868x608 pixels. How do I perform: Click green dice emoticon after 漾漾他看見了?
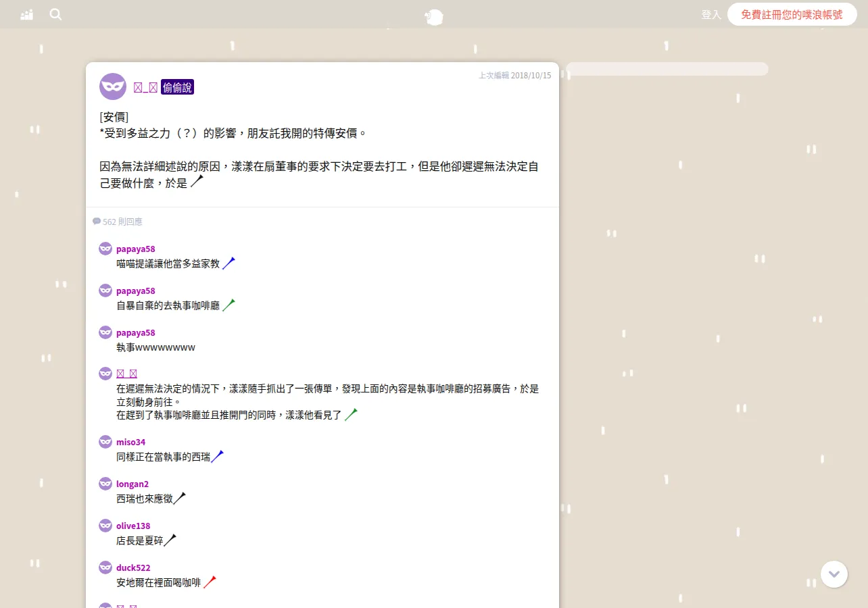coord(351,415)
